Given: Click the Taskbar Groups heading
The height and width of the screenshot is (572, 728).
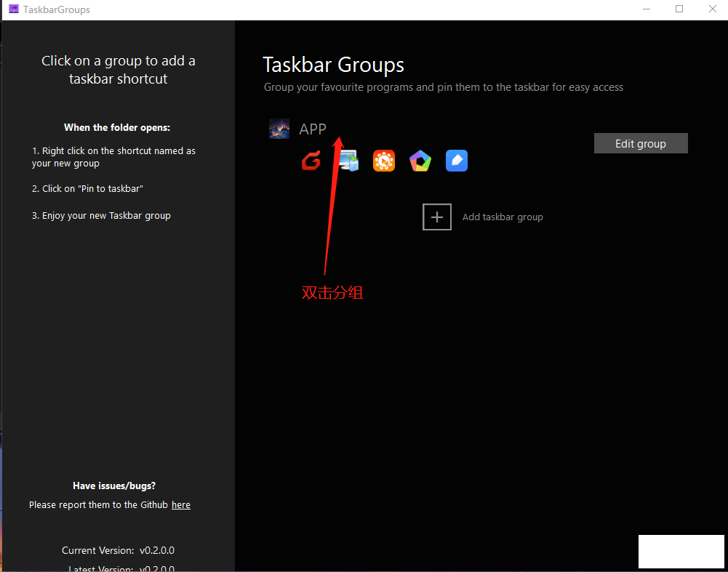Looking at the screenshot, I should 333,65.
